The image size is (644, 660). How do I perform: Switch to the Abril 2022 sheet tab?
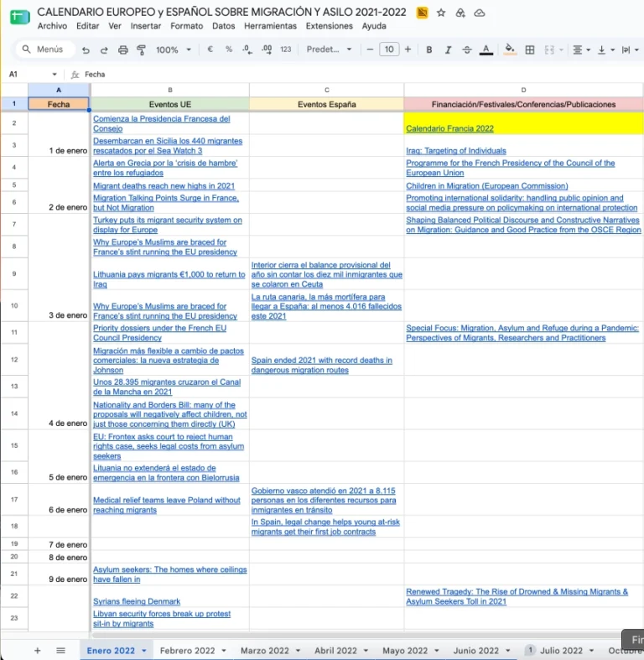pos(335,650)
